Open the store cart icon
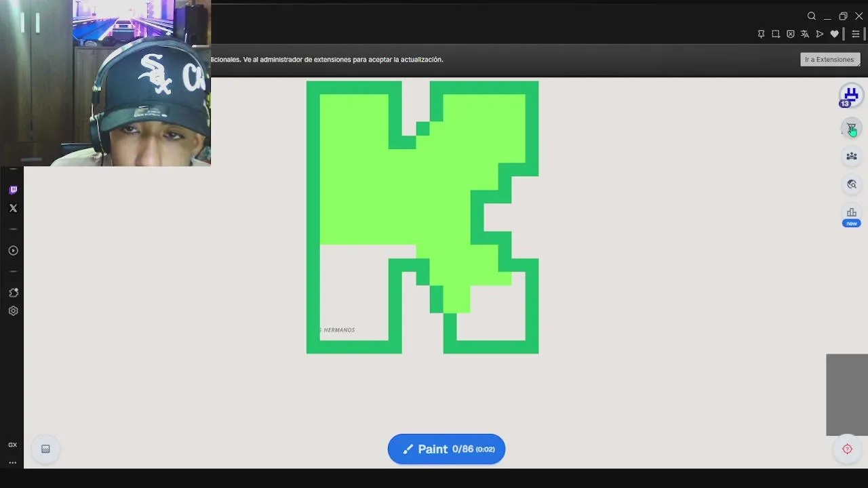The height and width of the screenshot is (488, 868). point(852,128)
